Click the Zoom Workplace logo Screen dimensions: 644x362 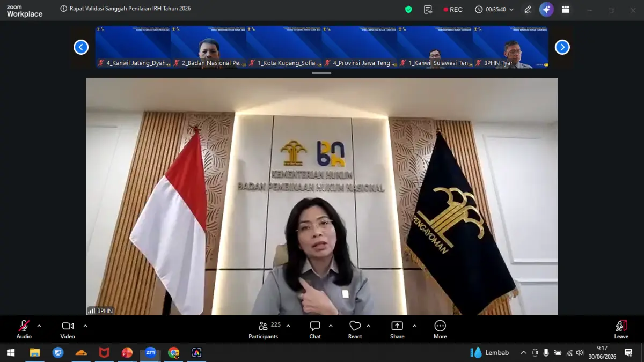(24, 11)
